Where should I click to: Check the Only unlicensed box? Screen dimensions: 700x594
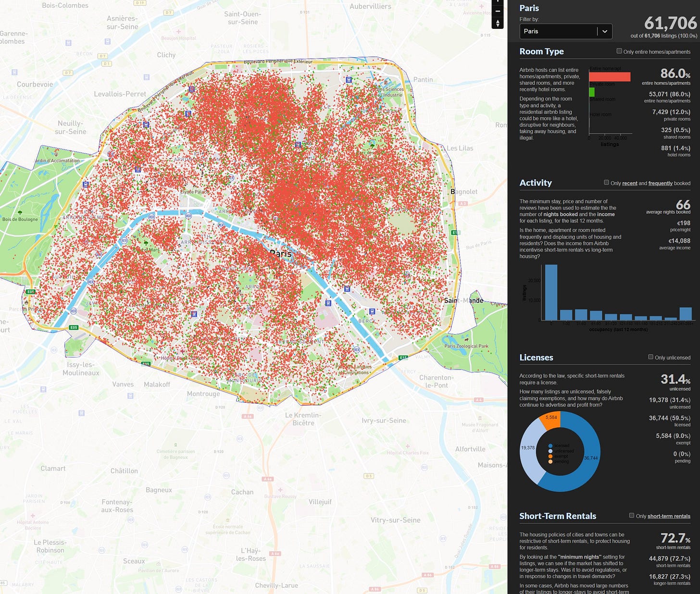tap(650, 357)
